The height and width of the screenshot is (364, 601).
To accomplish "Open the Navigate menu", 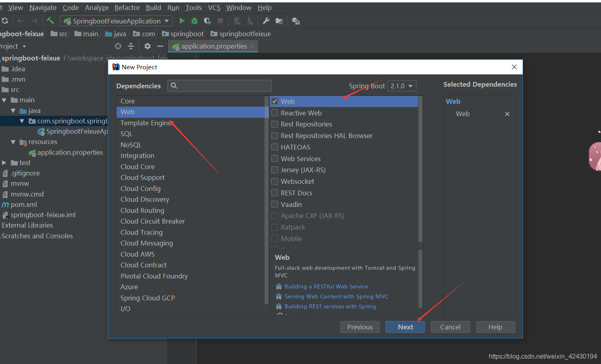I will tap(43, 8).
